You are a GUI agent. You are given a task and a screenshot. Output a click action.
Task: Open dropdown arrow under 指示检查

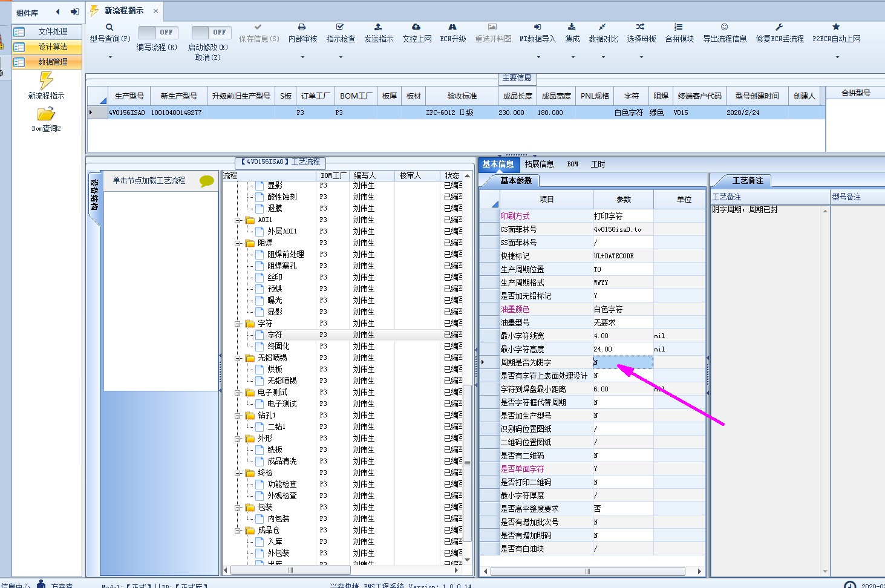click(341, 57)
